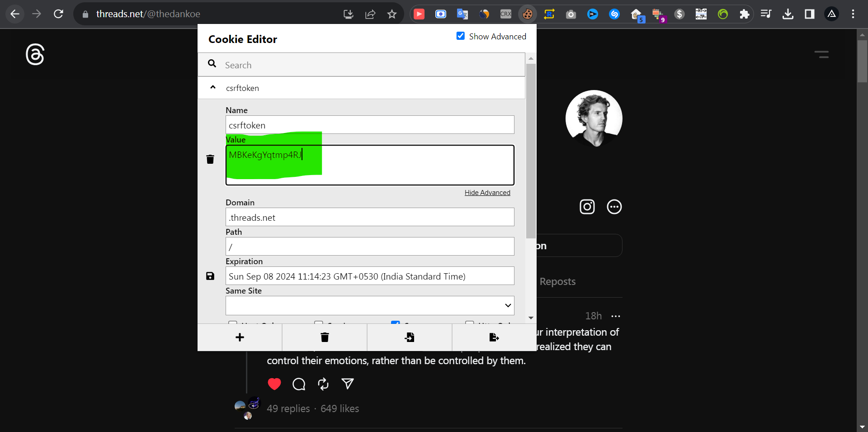Like the post with the heart icon
The image size is (868, 432).
click(274, 384)
